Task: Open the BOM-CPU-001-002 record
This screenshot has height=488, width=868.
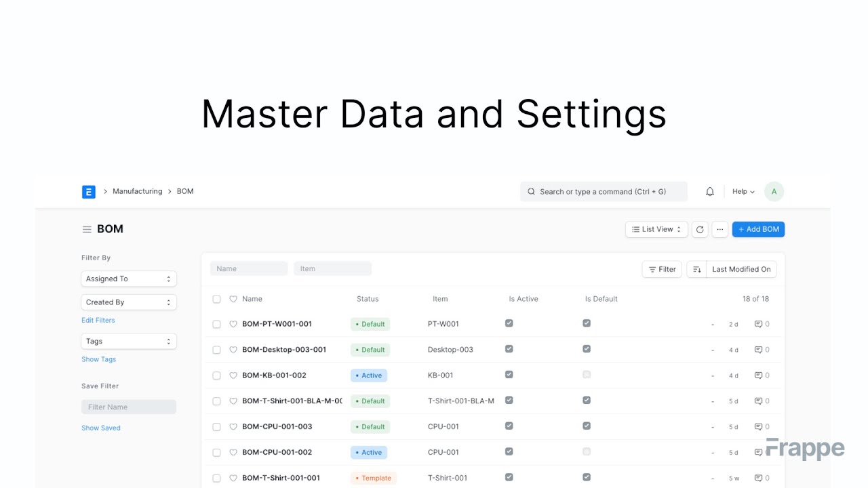Action: (x=277, y=453)
